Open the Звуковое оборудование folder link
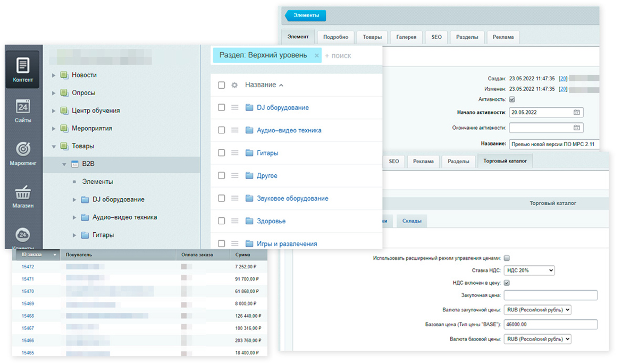 pos(292,199)
